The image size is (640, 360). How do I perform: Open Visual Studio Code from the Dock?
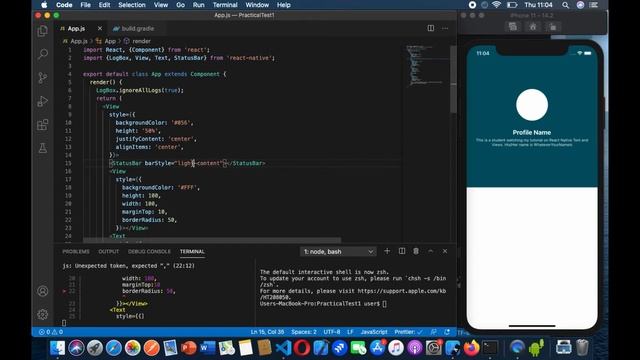click(283, 348)
